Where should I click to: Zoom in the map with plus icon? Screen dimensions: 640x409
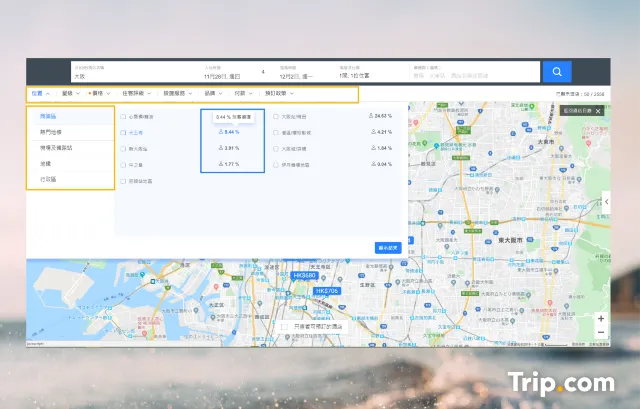point(600,319)
